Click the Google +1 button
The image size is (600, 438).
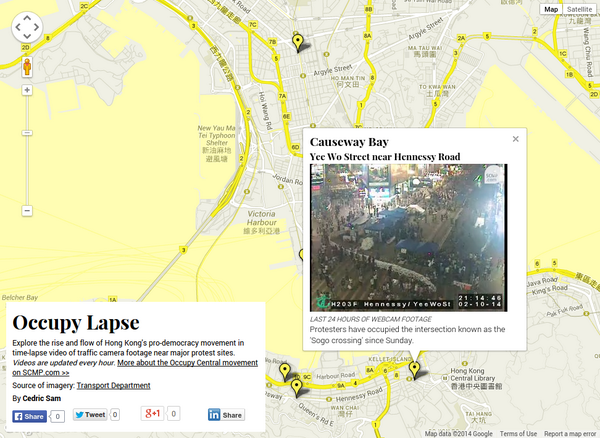pos(152,414)
